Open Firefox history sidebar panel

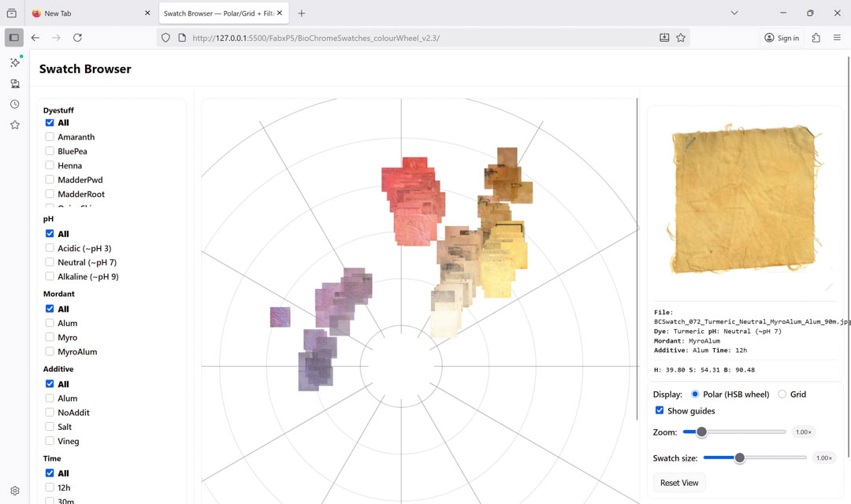(x=14, y=104)
